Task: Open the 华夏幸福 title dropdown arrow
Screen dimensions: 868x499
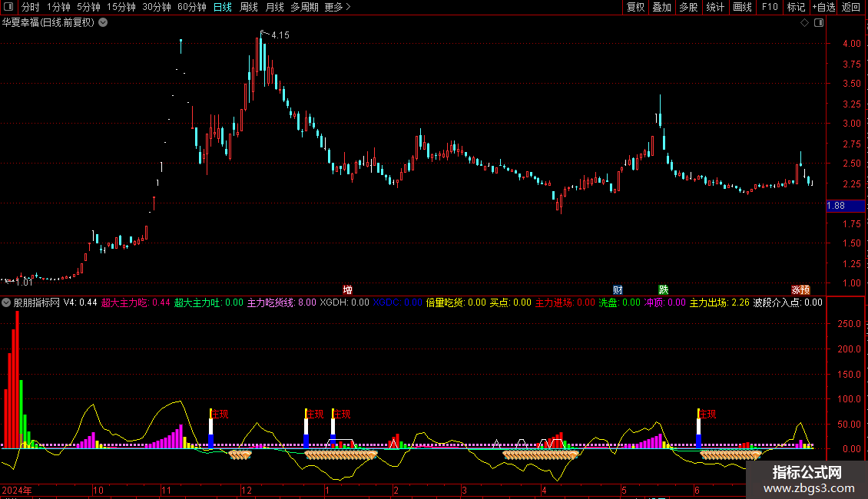Action: [103, 23]
